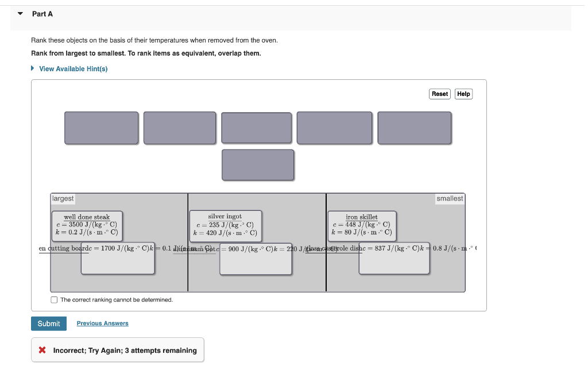
Task: Submit the ranking answer
Action: click(x=48, y=323)
